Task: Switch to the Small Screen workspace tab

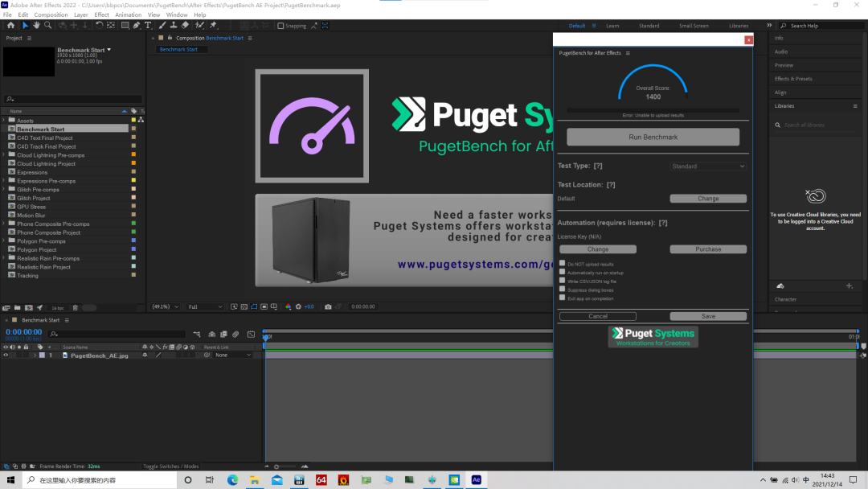Action: 694,26
